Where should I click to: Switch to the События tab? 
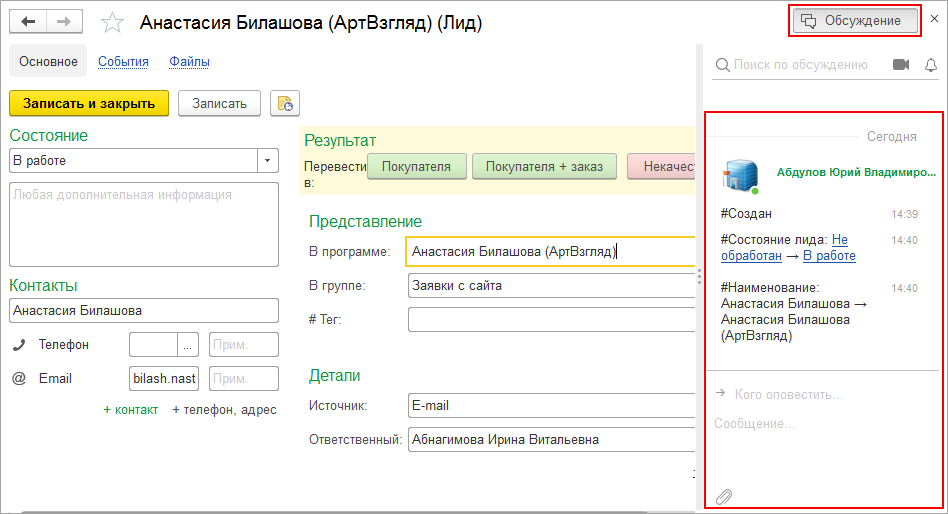point(123,62)
